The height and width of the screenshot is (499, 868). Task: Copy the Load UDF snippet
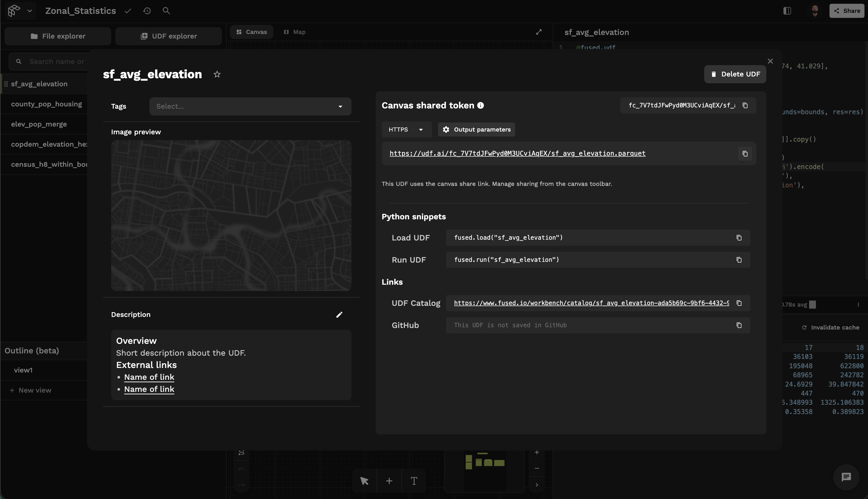click(739, 238)
